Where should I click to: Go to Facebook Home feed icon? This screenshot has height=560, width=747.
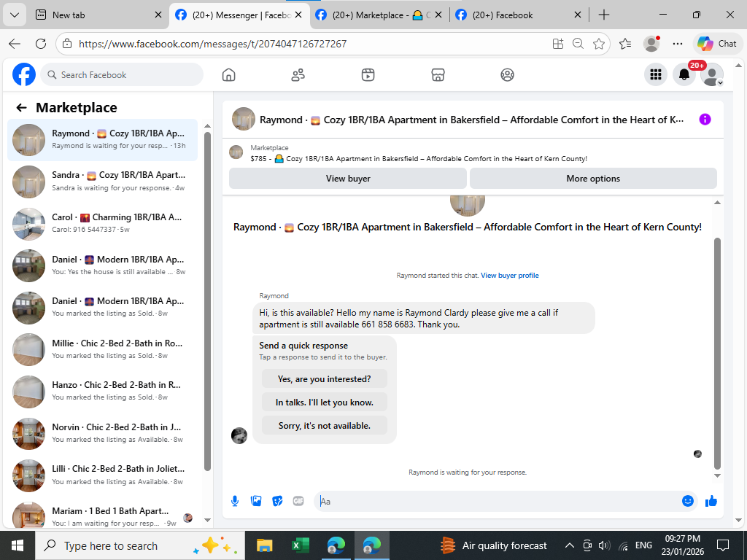(228, 75)
